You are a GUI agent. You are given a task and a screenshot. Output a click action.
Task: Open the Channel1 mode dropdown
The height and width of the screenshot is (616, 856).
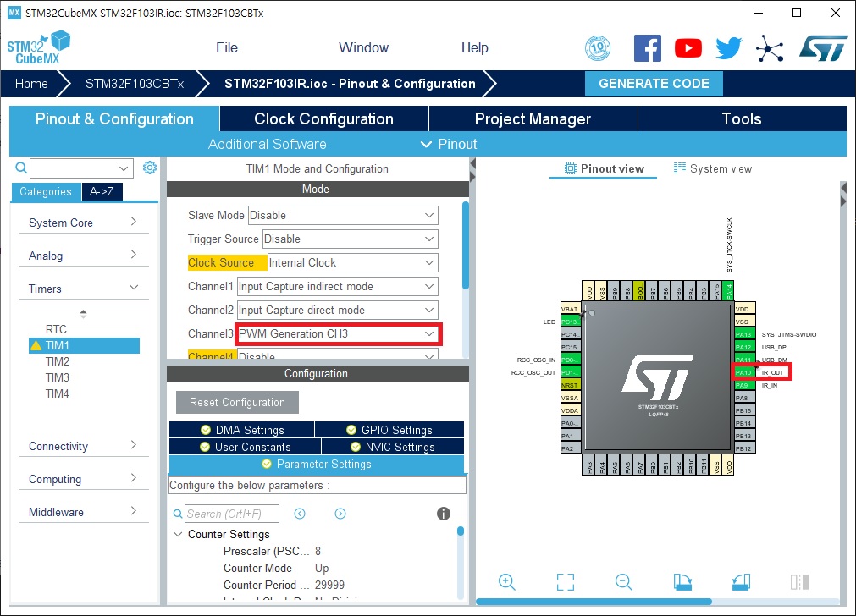click(337, 287)
